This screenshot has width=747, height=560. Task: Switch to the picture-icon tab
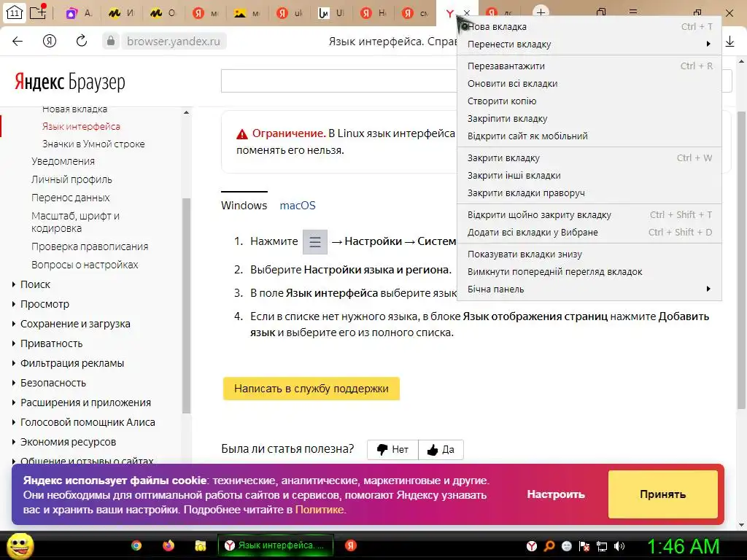pyautogui.click(x=249, y=13)
